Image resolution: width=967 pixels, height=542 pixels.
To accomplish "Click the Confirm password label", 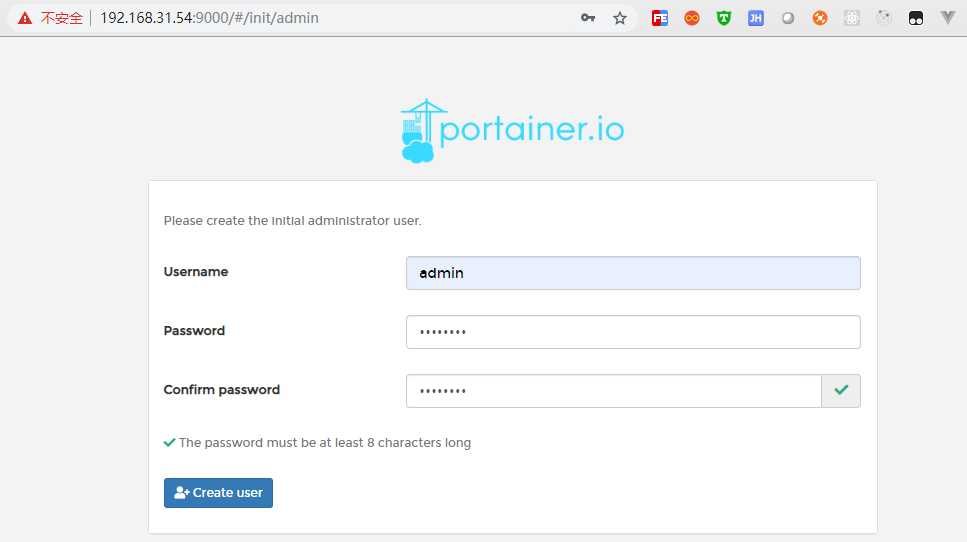I will tap(221, 390).
